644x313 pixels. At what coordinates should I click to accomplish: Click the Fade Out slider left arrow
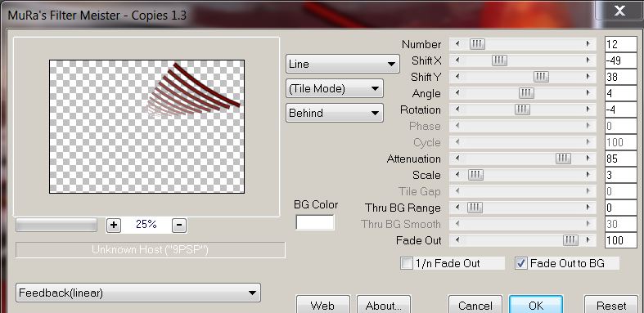(x=457, y=240)
